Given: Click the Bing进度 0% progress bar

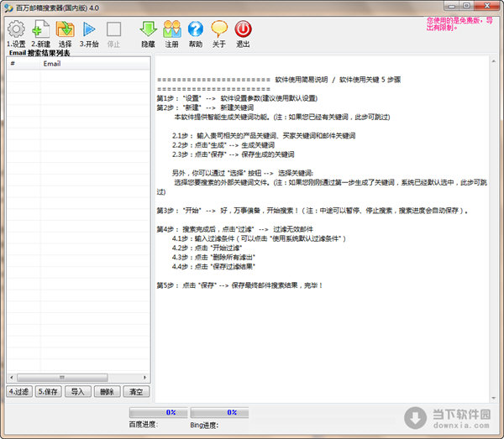Looking at the screenshot, I should point(219,412).
